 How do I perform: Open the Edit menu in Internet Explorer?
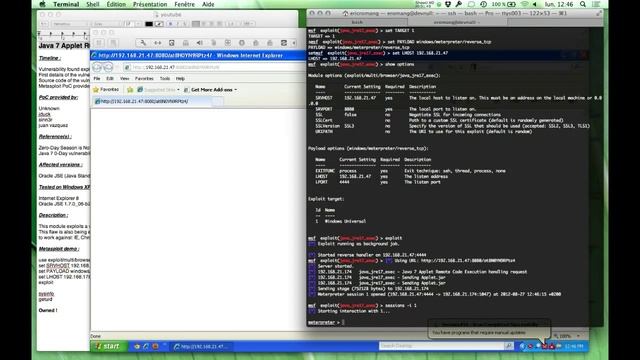click(110, 78)
